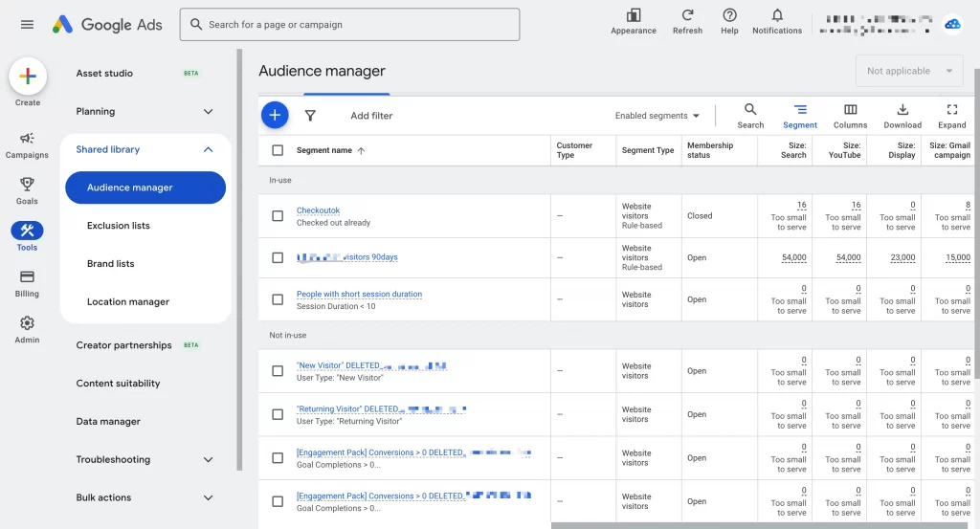Open the Checkoutok segment link
980x529 pixels.
[318, 210]
